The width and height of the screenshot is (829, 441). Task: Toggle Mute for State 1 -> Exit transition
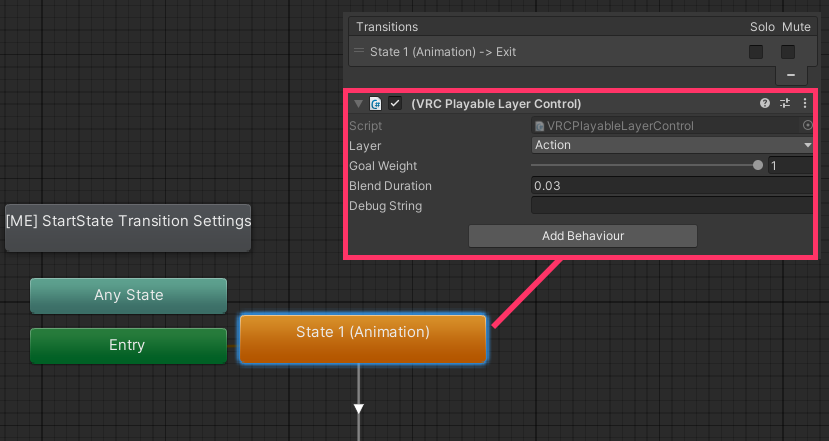(788, 51)
